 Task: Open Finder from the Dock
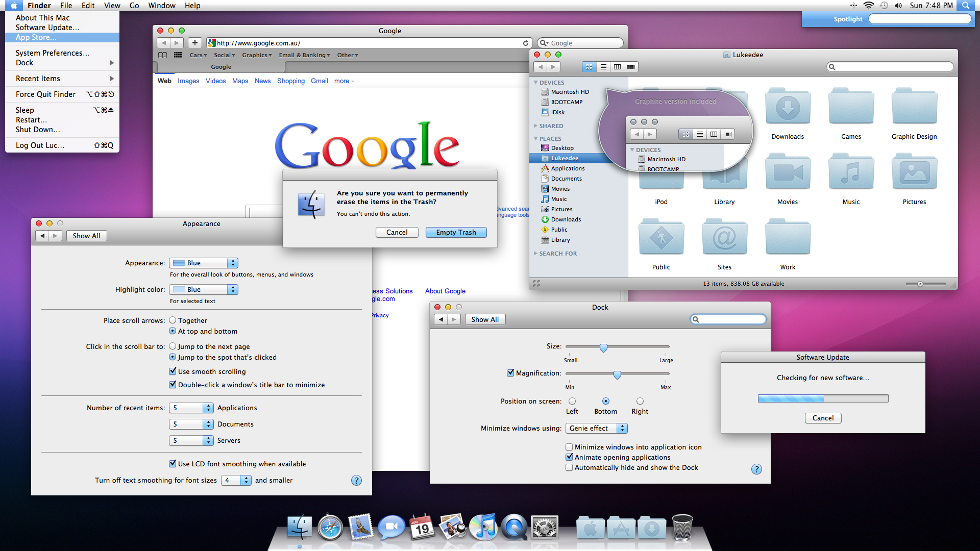tap(300, 527)
